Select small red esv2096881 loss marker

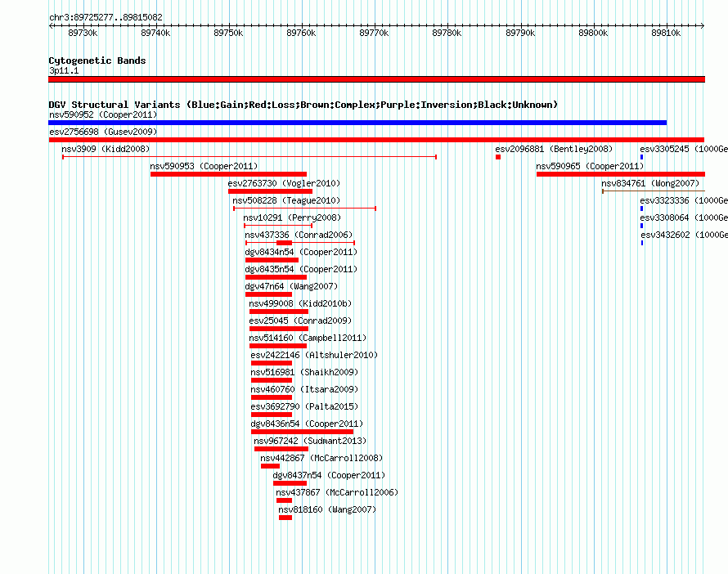(498, 157)
